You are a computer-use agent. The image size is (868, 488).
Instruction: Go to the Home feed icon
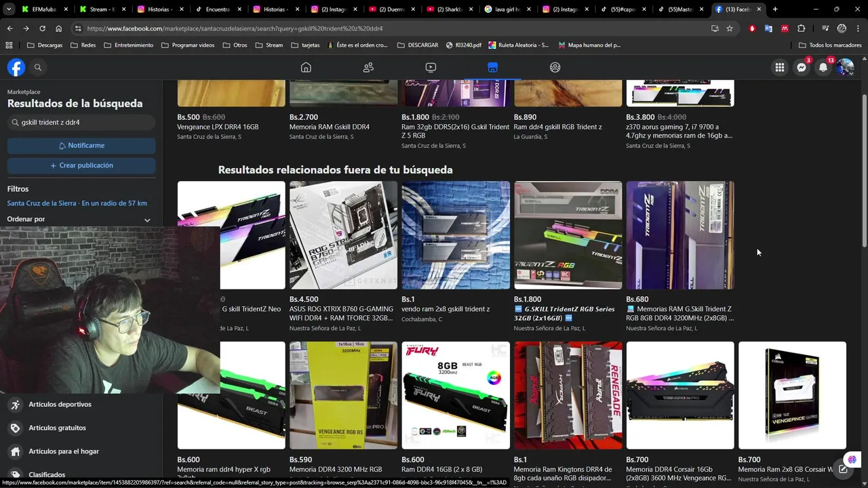click(306, 67)
